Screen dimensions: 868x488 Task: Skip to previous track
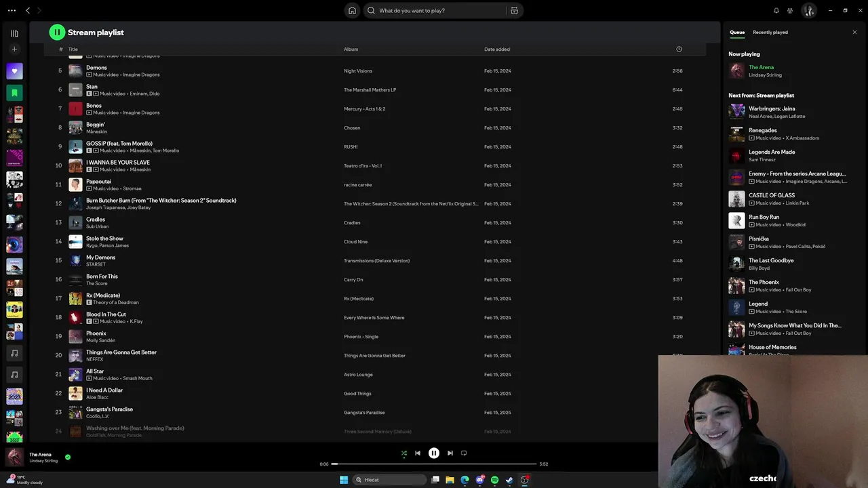[418, 453]
